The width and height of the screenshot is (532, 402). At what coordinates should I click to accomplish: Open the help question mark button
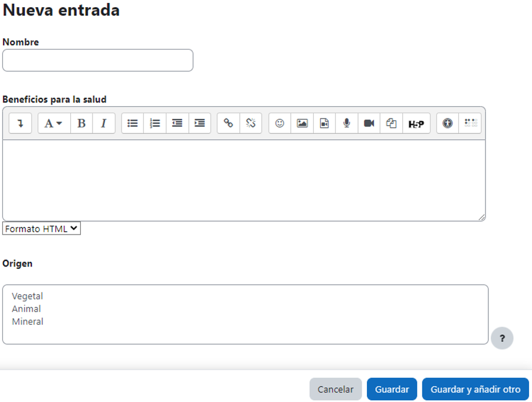pos(502,338)
